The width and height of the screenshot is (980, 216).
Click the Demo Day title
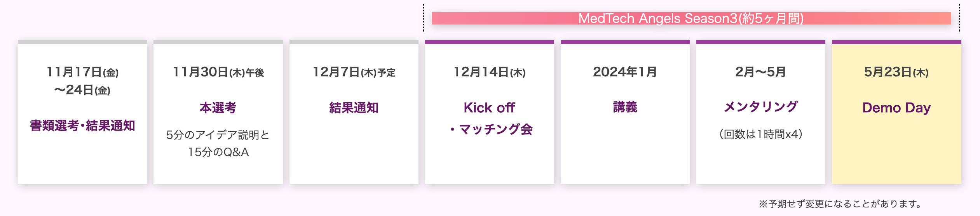point(896,108)
